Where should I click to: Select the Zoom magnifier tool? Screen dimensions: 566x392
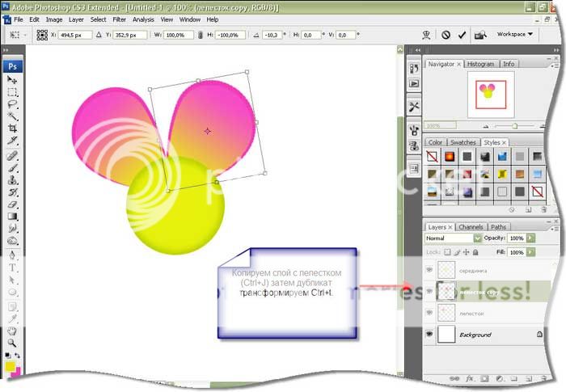point(13,342)
